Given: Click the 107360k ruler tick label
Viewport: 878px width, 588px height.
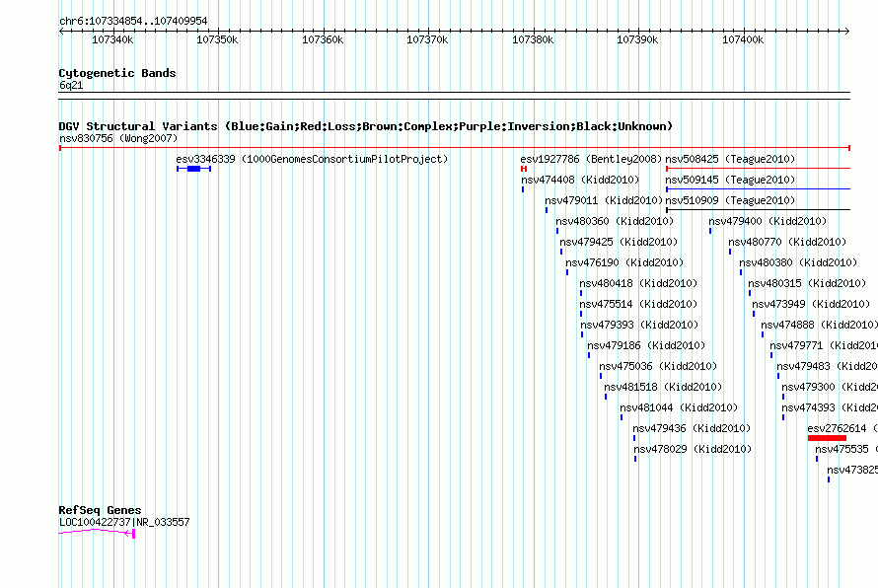Looking at the screenshot, I should [x=323, y=39].
